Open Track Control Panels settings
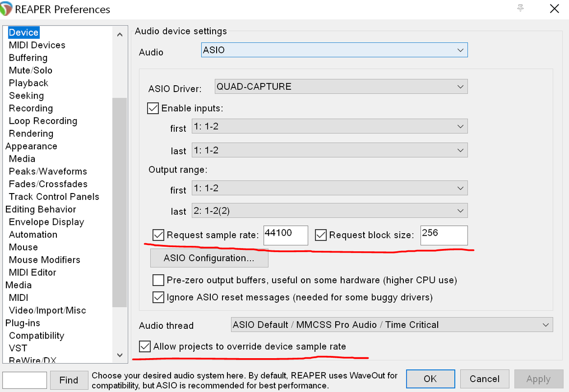Screen dimensions: 569x392 54,196
